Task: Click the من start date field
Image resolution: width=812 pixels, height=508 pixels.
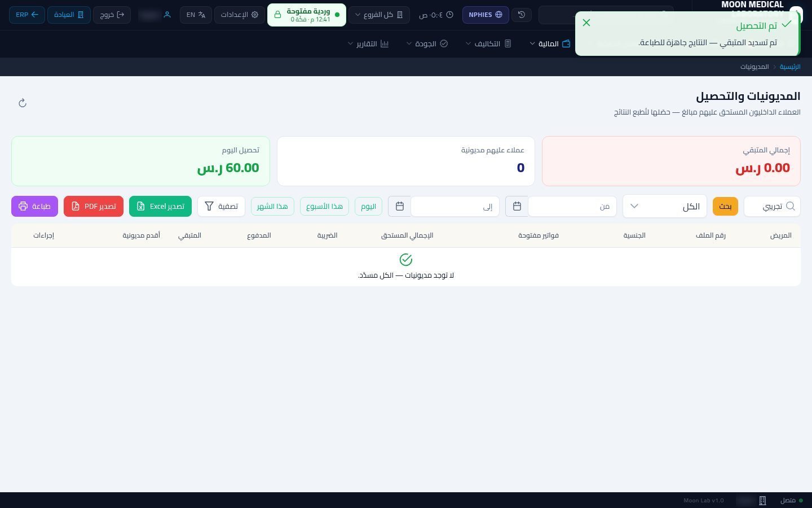Action: click(572, 207)
